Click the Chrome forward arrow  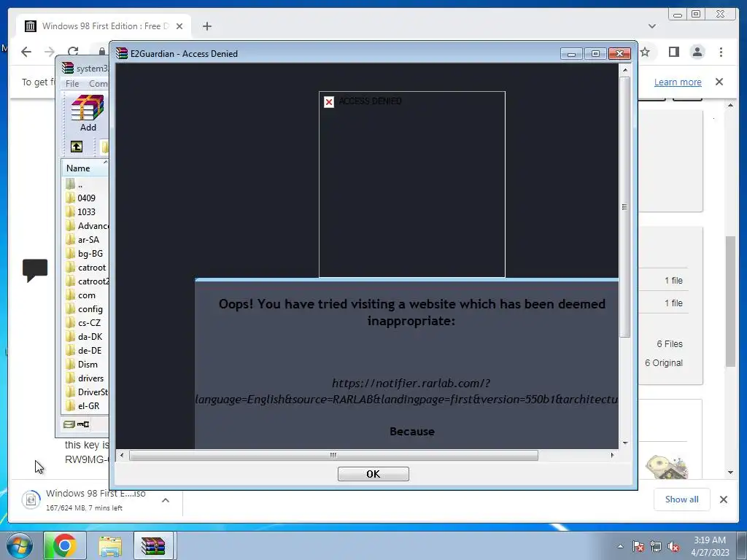[x=50, y=52]
